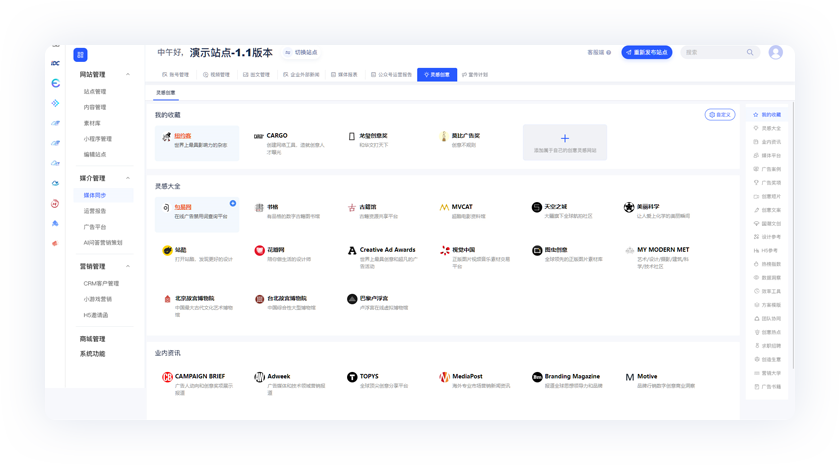Select 广告平台 in the sidebar
Screen dimensions: 840x465
(x=94, y=227)
